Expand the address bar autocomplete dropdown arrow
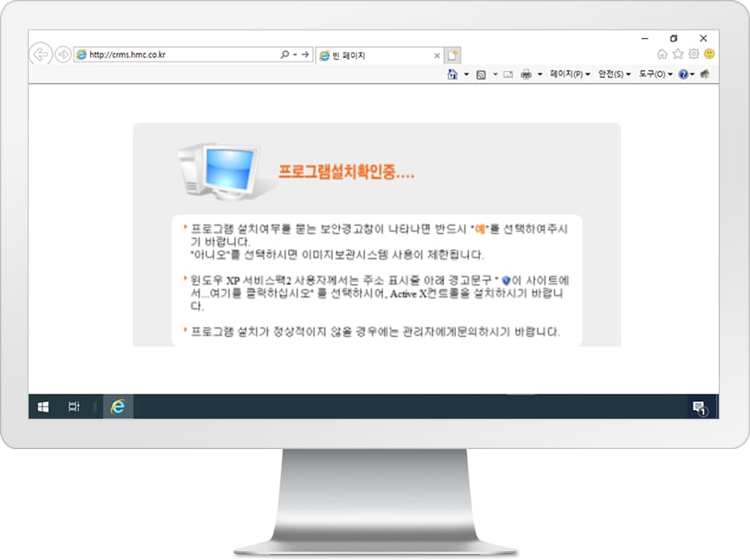750x560 pixels. point(295,55)
